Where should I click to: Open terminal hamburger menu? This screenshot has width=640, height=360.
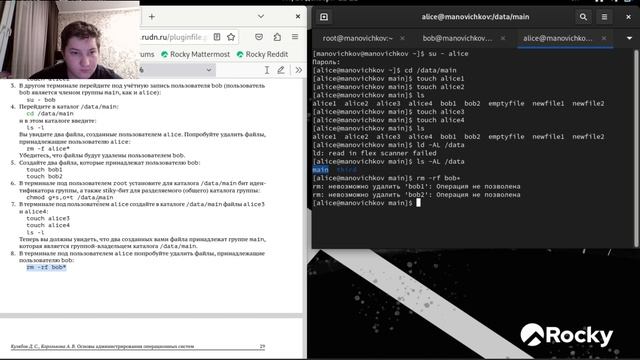604,17
